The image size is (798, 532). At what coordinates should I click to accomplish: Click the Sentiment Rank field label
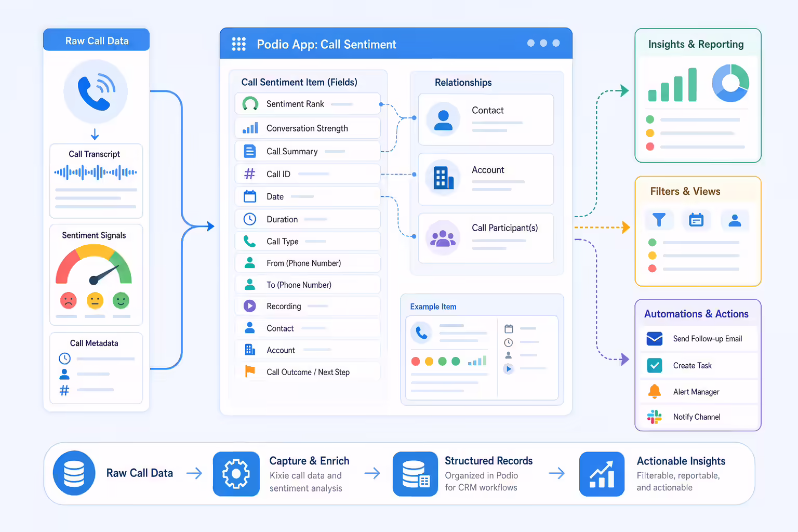coord(295,104)
